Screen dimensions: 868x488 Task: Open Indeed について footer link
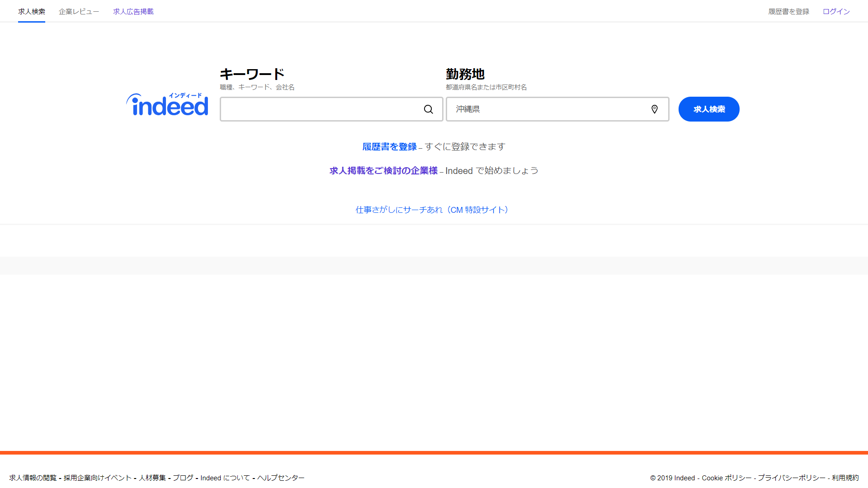[x=225, y=478]
